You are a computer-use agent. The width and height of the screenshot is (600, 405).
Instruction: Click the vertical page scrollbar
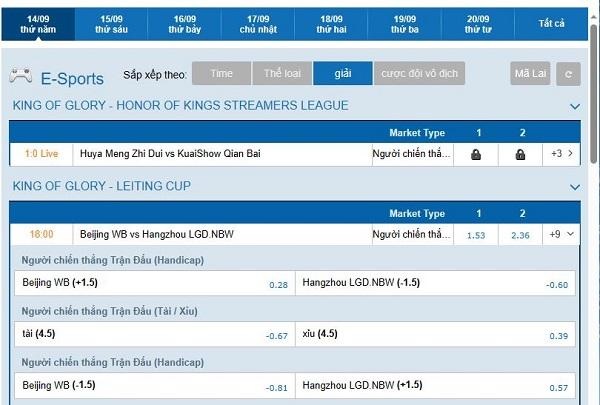point(594,120)
